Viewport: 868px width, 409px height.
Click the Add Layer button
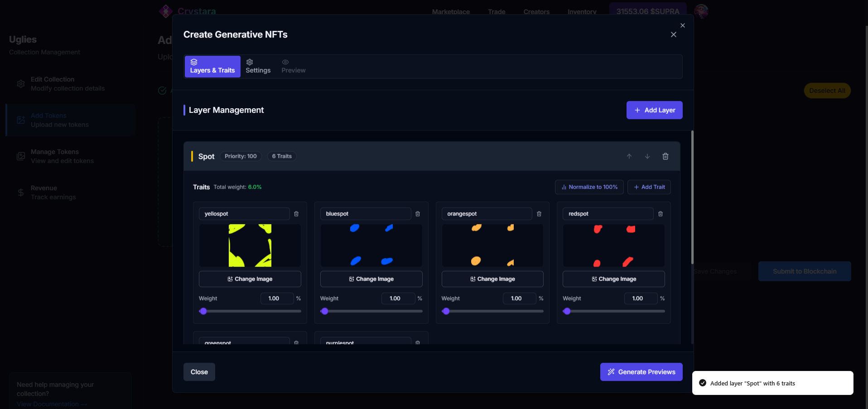click(654, 110)
